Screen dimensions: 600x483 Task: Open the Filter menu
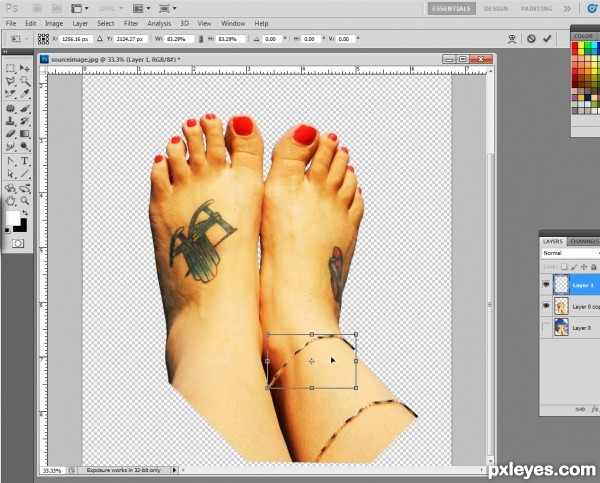(131, 23)
